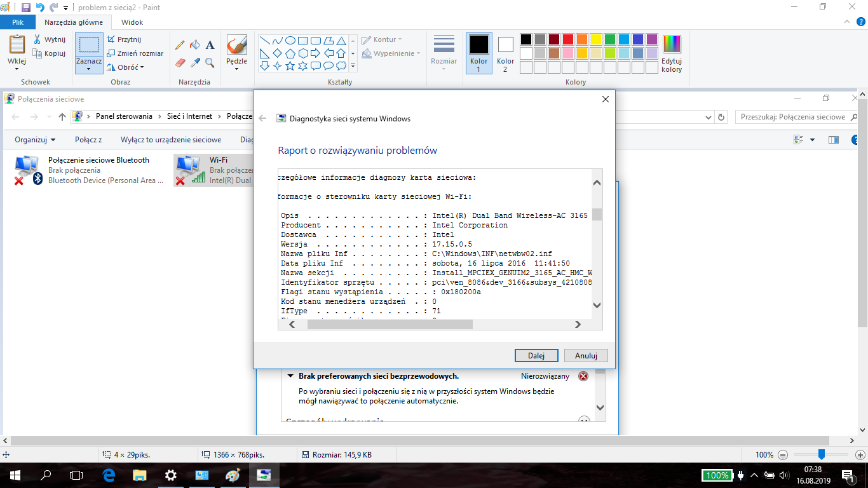Select the Pencil tool in Paint
Viewport: 868px width, 488px height.
180,45
